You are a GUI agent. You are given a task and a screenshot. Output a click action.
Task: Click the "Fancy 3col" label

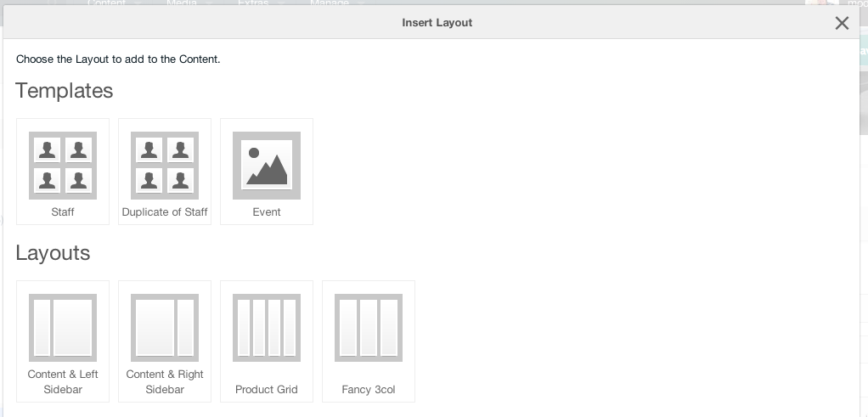pos(368,389)
